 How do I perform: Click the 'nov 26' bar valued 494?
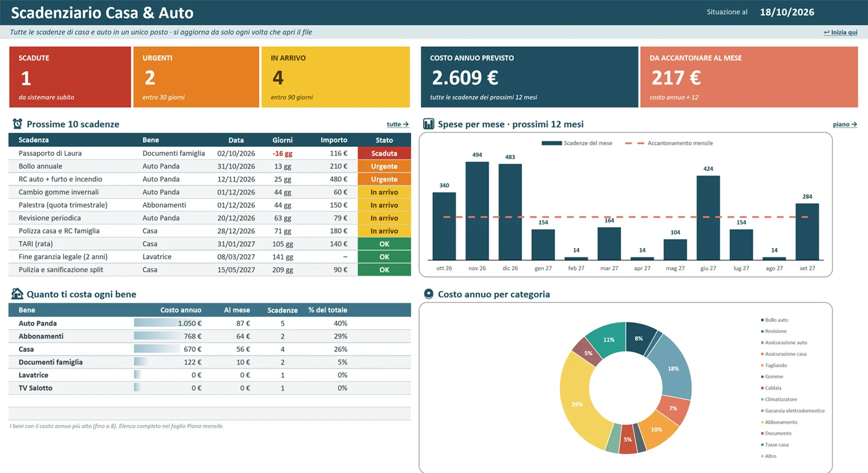click(x=477, y=211)
